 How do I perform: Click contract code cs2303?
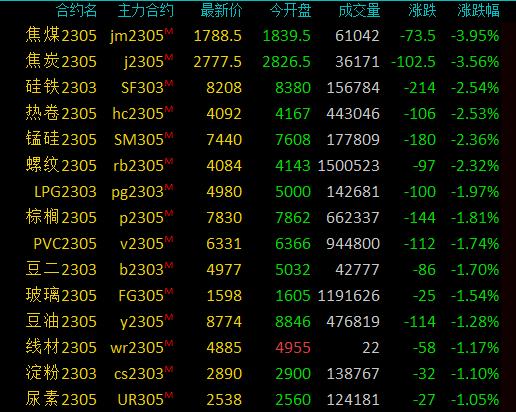139,374
